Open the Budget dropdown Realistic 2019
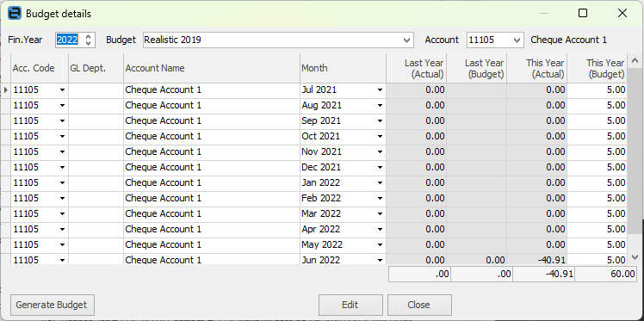The height and width of the screenshot is (321, 644). point(406,40)
